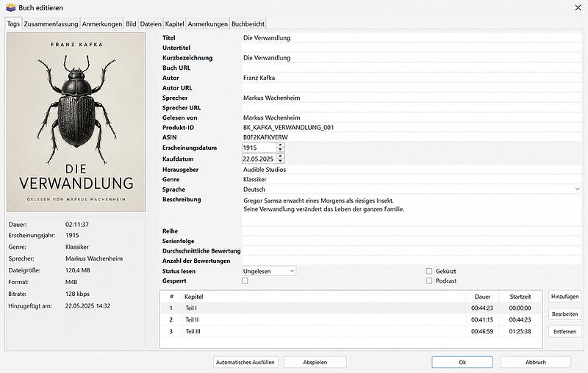The image size is (588, 373).
Task: Enable the Podcast checkbox
Action: pyautogui.click(x=429, y=280)
